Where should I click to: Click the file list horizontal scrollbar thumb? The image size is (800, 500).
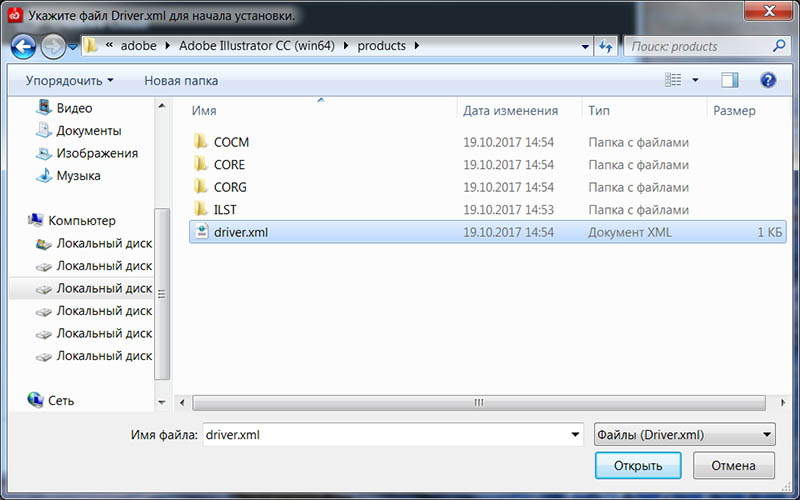pyautogui.click(x=479, y=403)
